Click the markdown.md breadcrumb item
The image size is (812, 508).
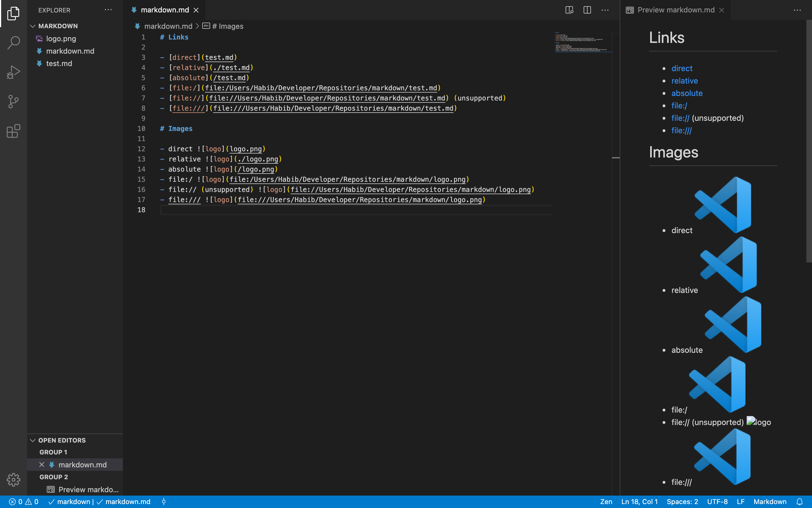pyautogui.click(x=168, y=26)
